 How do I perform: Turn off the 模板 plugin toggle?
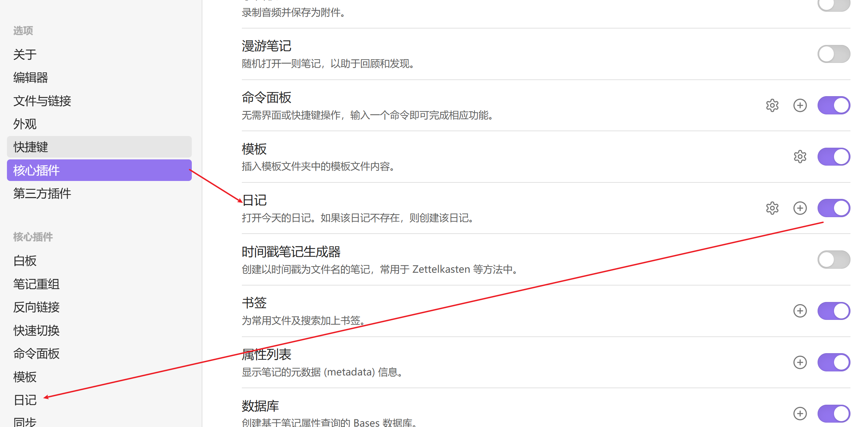click(833, 156)
